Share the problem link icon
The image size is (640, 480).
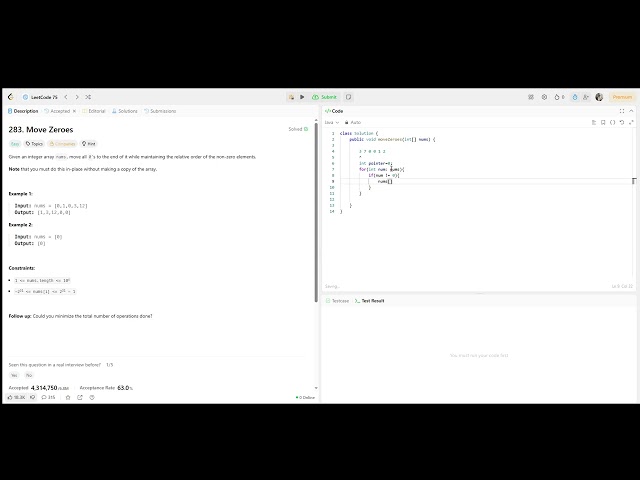[x=80, y=397]
